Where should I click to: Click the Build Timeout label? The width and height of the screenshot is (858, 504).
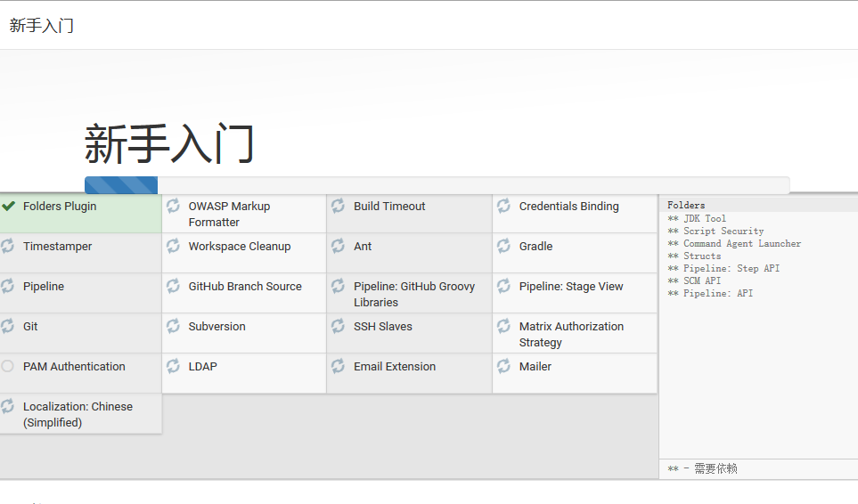pyautogui.click(x=389, y=206)
